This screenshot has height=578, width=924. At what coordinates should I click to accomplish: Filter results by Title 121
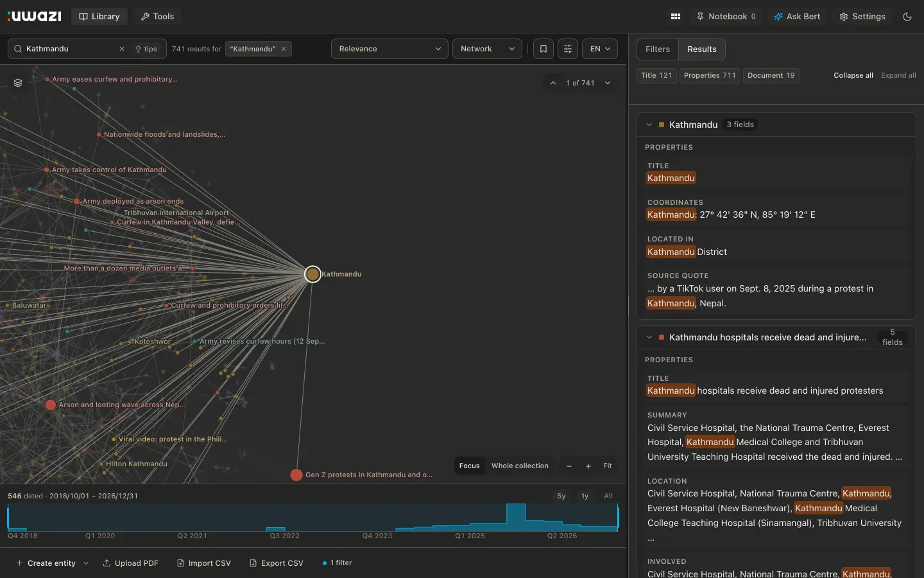(x=656, y=76)
